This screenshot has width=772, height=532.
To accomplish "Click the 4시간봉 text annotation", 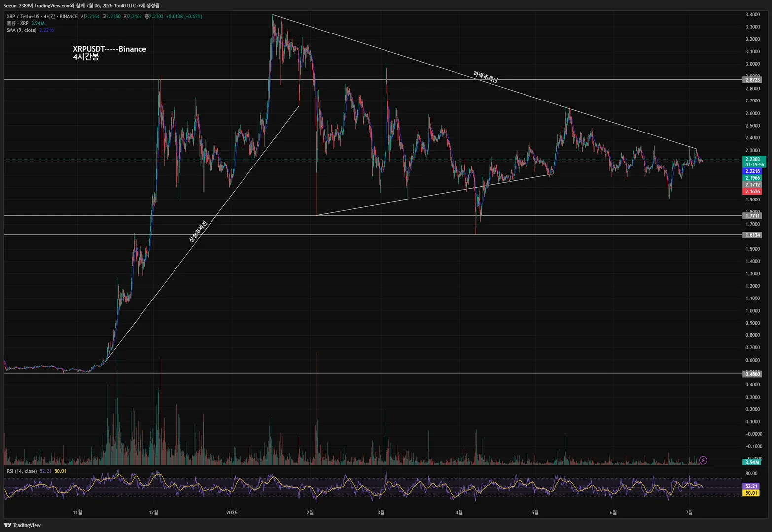I will click(x=86, y=57).
